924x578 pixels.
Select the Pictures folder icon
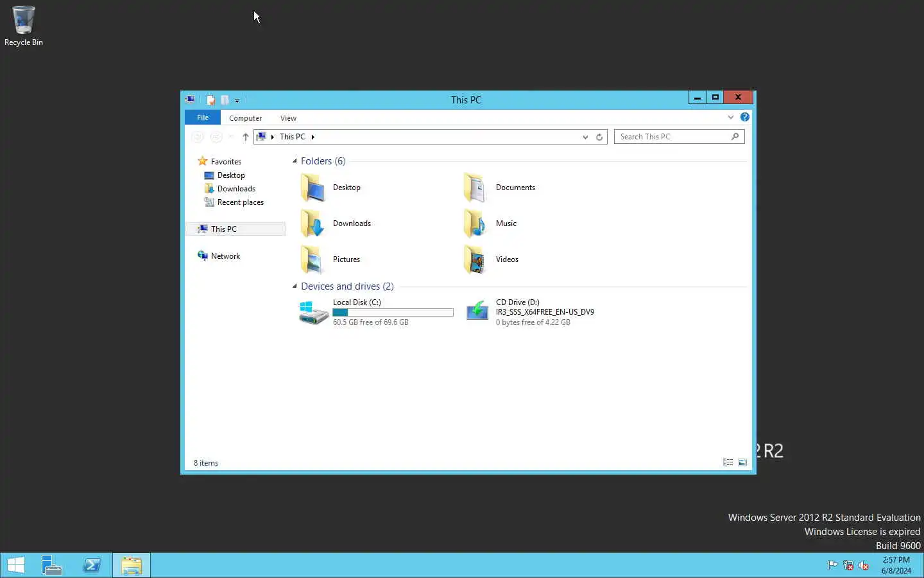point(312,259)
